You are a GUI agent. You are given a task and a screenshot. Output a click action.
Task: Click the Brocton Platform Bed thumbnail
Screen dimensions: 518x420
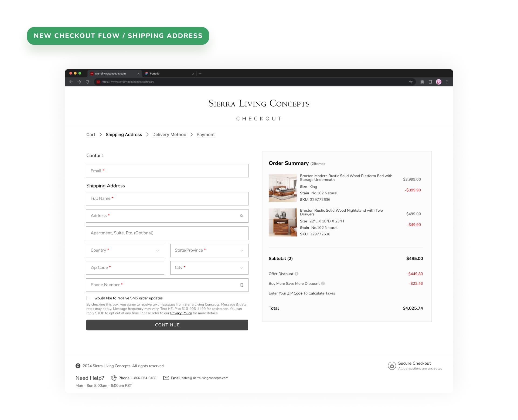[283, 188]
